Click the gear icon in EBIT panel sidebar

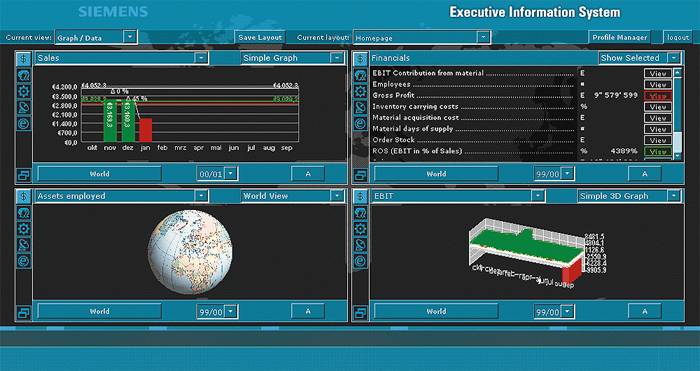click(360, 229)
